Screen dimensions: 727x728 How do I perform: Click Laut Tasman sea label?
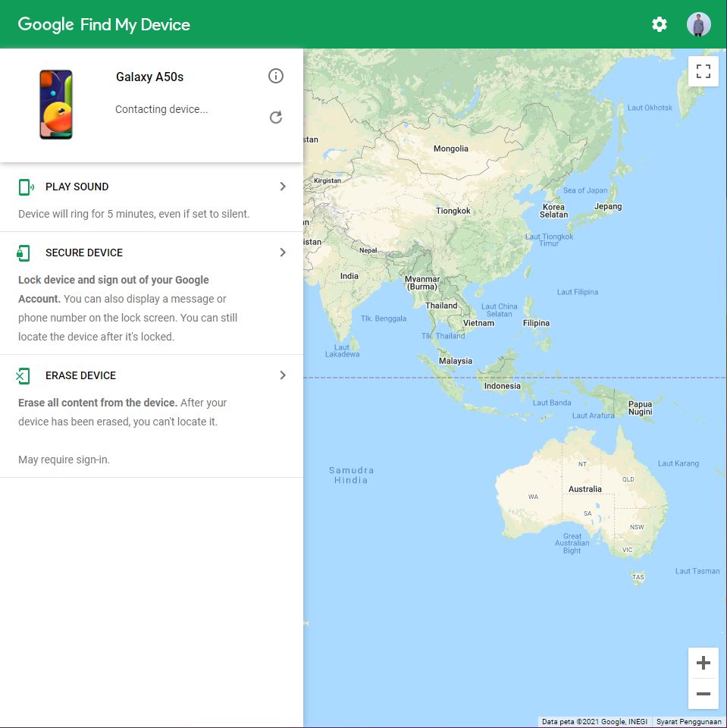tap(697, 571)
